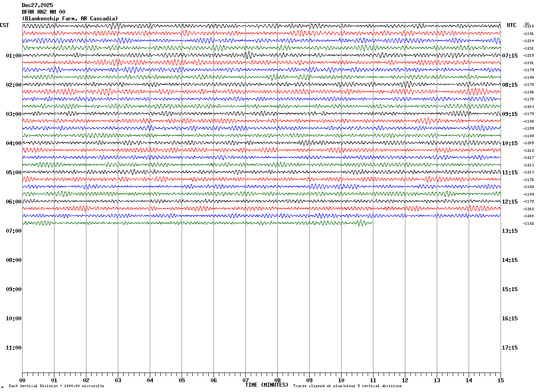This screenshot has height=392, width=536.
Task: Click the 11:15 UTC time label
Action: 510,173
